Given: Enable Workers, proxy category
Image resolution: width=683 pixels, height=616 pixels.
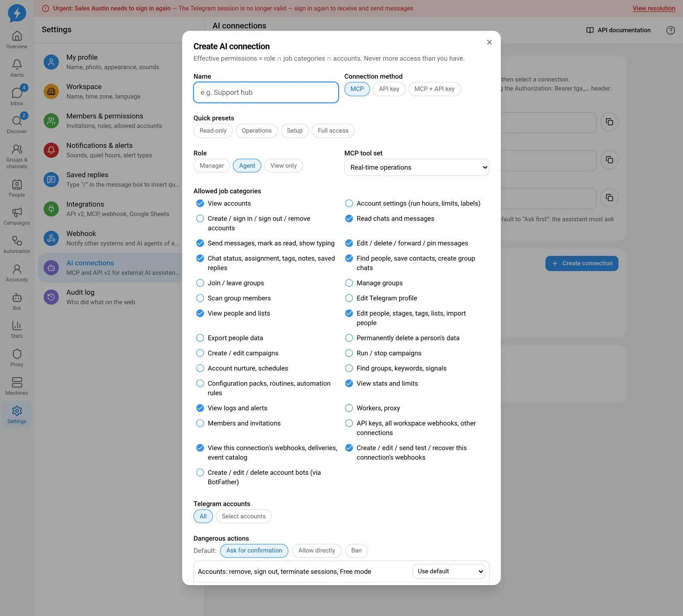Looking at the screenshot, I should (349, 408).
